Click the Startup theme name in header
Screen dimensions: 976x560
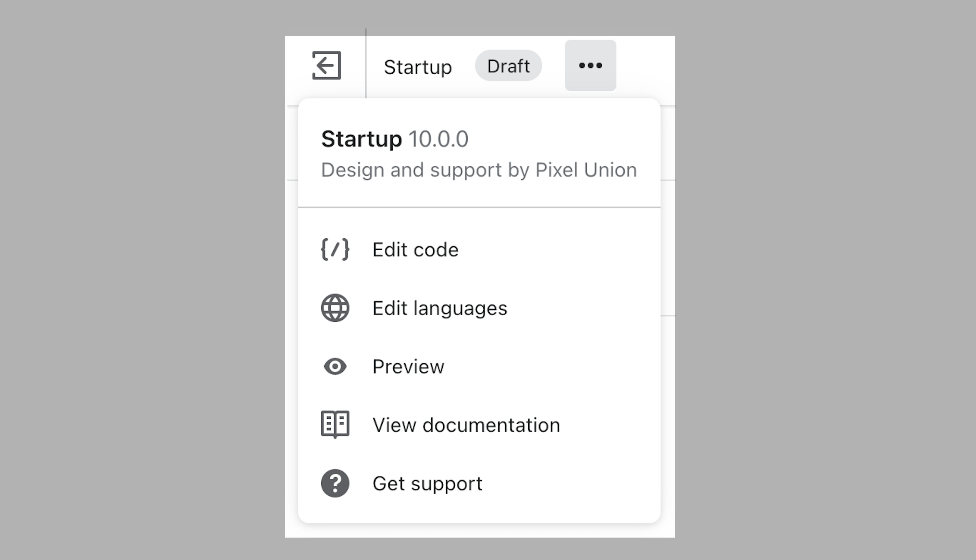(x=418, y=67)
